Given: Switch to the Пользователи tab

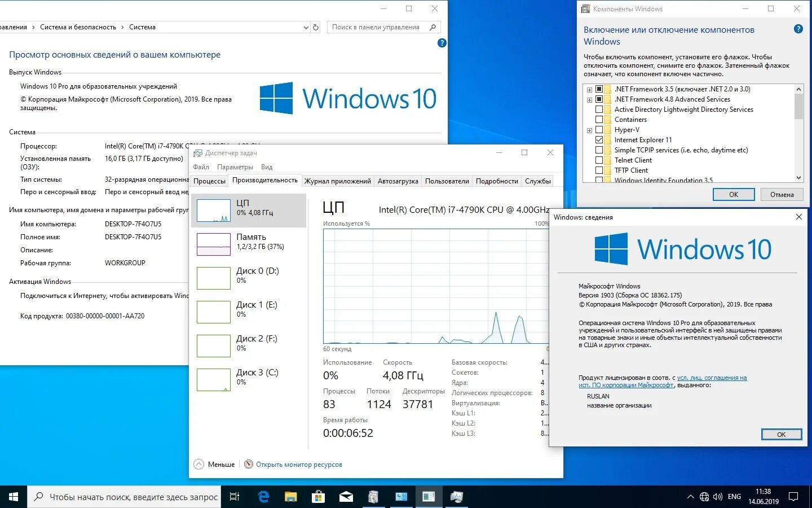Looking at the screenshot, I should (447, 181).
